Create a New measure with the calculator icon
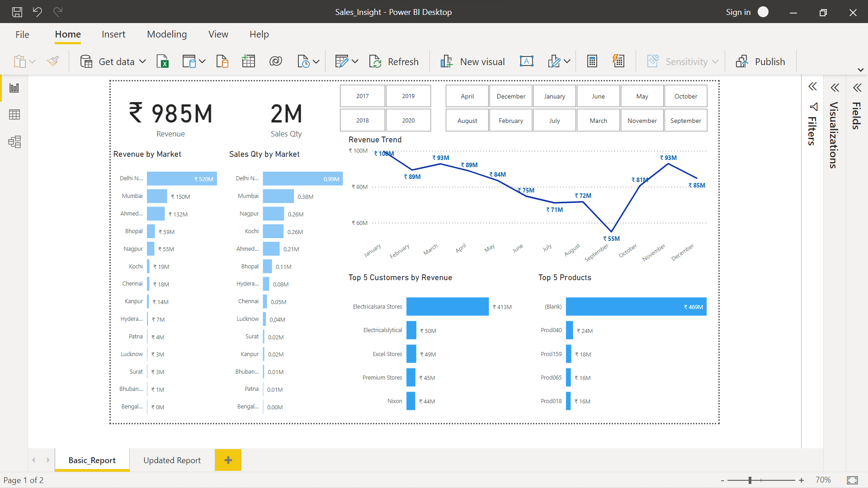 click(592, 61)
